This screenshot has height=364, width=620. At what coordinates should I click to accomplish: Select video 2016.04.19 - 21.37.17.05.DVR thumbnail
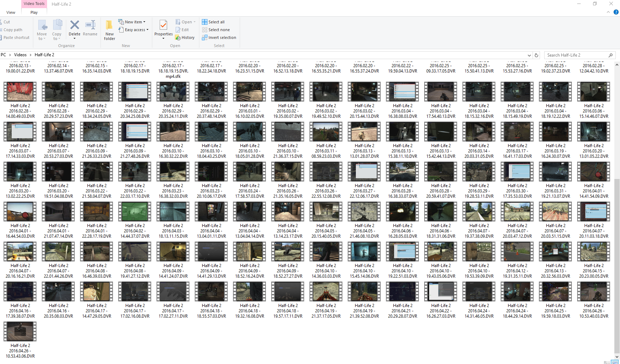[x=326, y=291]
